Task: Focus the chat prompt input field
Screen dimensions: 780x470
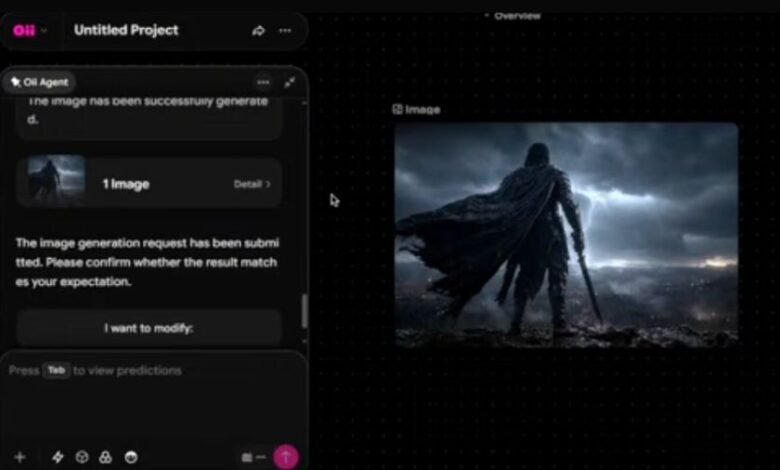Action: click(x=154, y=398)
